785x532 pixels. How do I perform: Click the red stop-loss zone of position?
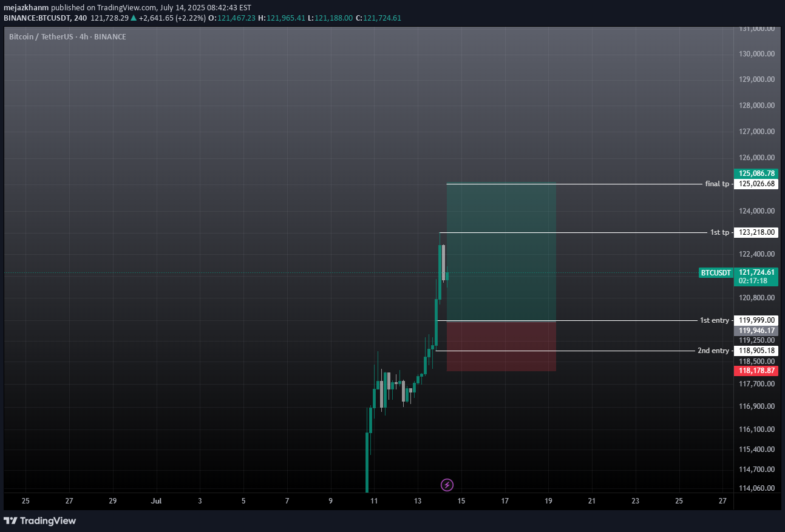[x=501, y=346]
